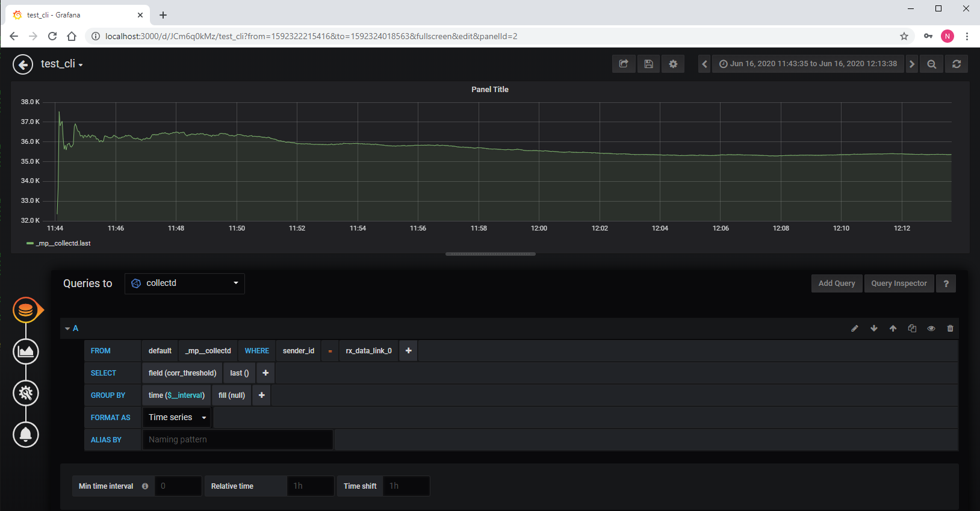Duplicate query A
The height and width of the screenshot is (511, 980).
point(912,329)
